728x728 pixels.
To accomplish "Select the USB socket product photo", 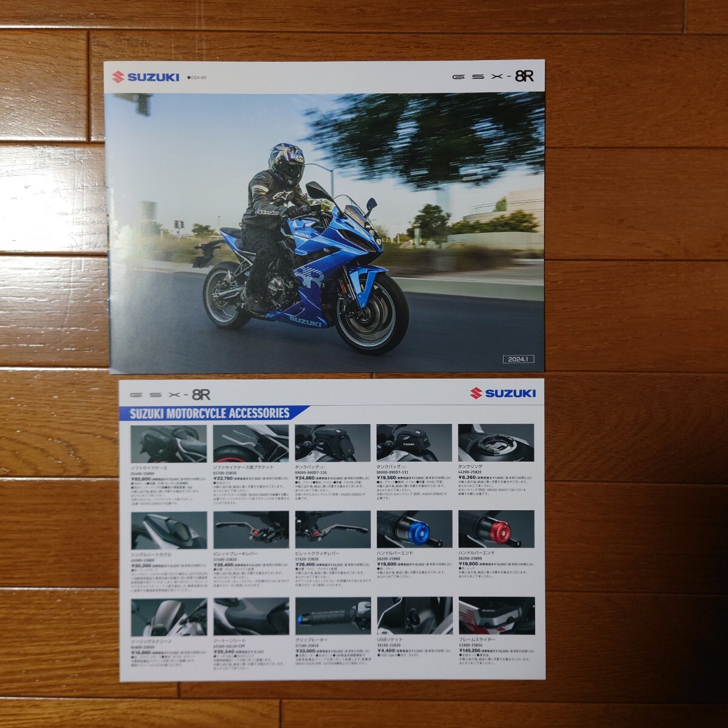I will tap(414, 617).
